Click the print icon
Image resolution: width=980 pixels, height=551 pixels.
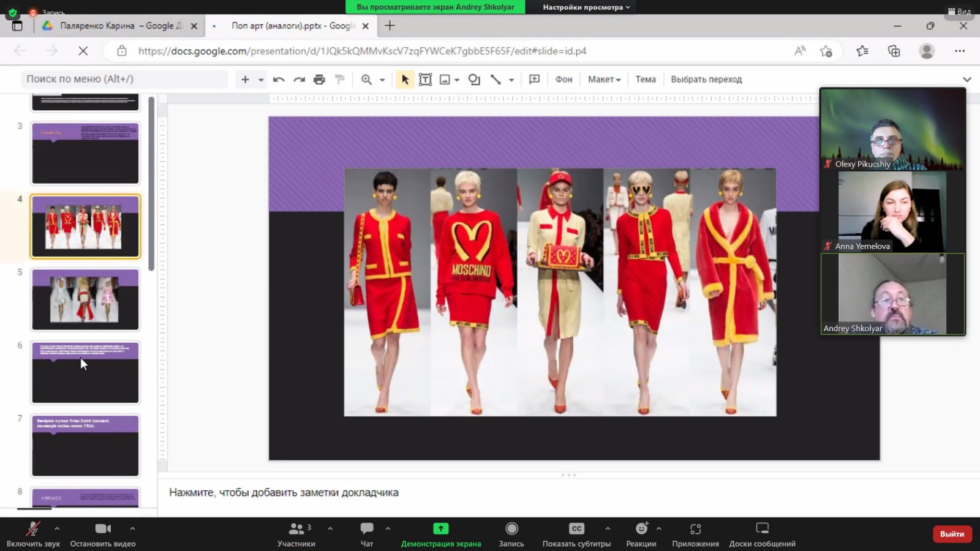[x=319, y=79]
